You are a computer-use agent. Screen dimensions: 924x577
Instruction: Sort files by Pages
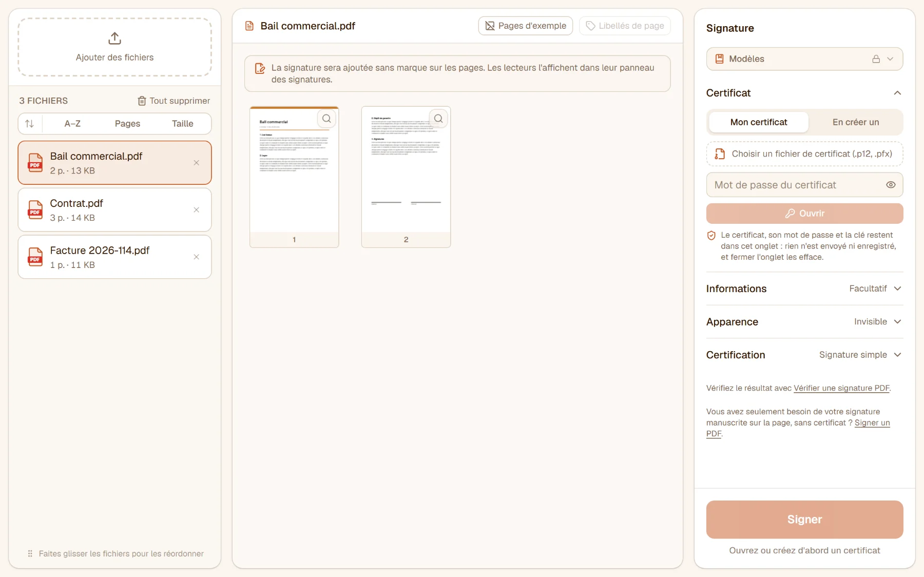pyautogui.click(x=127, y=124)
